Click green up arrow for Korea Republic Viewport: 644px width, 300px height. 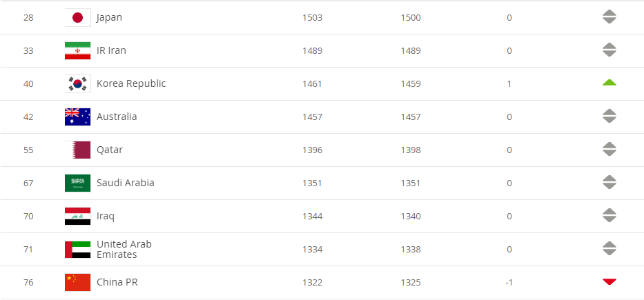point(609,83)
